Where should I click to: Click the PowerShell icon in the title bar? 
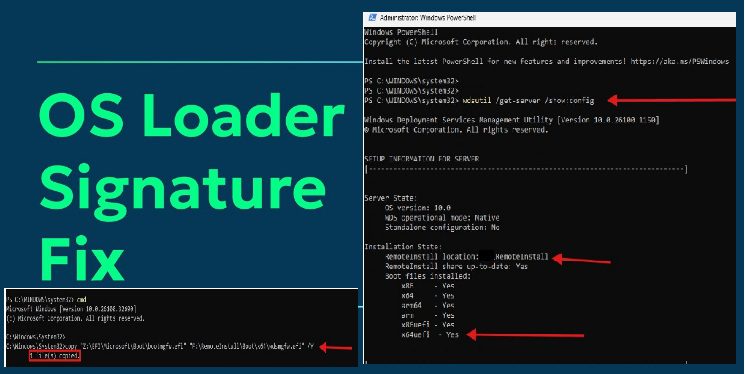tap(372, 18)
